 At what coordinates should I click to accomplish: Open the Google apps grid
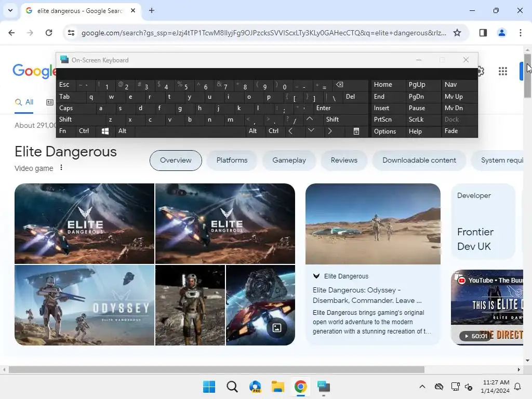503,71
